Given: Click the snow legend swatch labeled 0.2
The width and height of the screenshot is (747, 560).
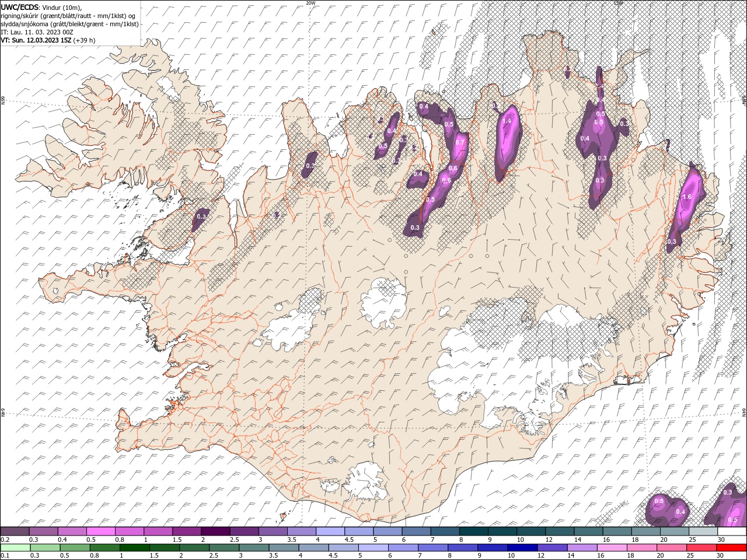Looking at the screenshot, I should tap(15, 531).
